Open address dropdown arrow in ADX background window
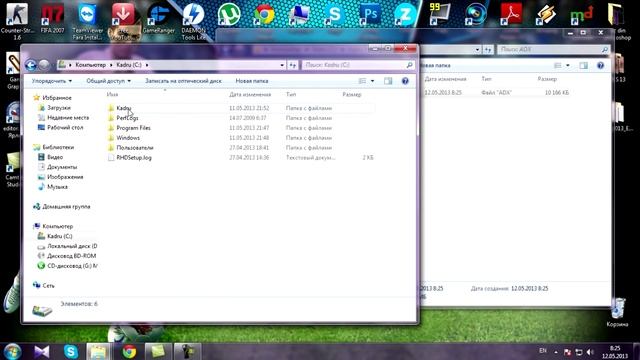Screen dimensions: 640x360 (x=477, y=49)
